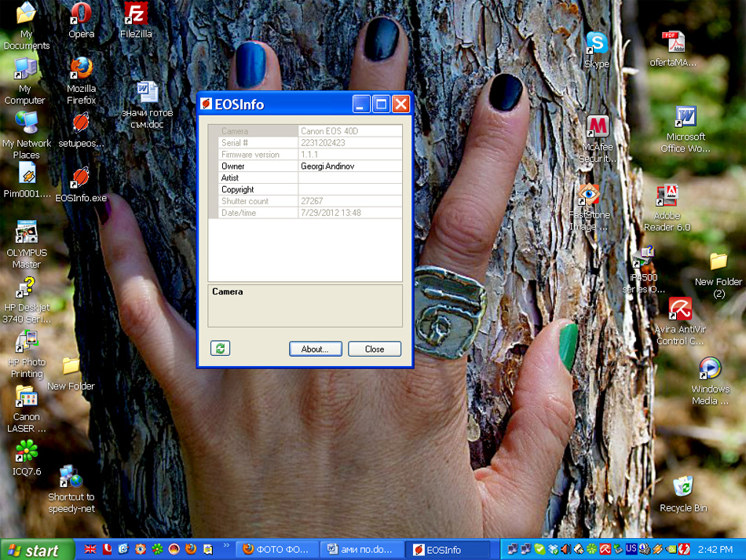Launch Mozilla Firefox from the desktop
The width and height of the screenshot is (746, 560).
pos(81,70)
